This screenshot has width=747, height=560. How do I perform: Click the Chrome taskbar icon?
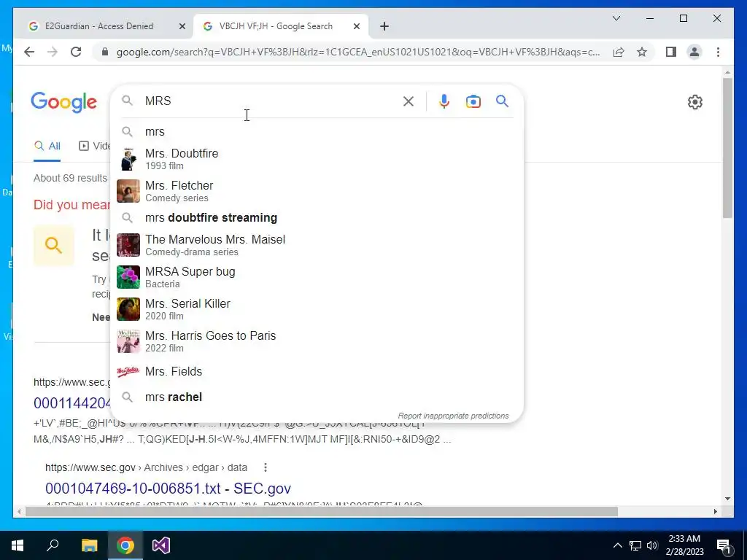(125, 545)
